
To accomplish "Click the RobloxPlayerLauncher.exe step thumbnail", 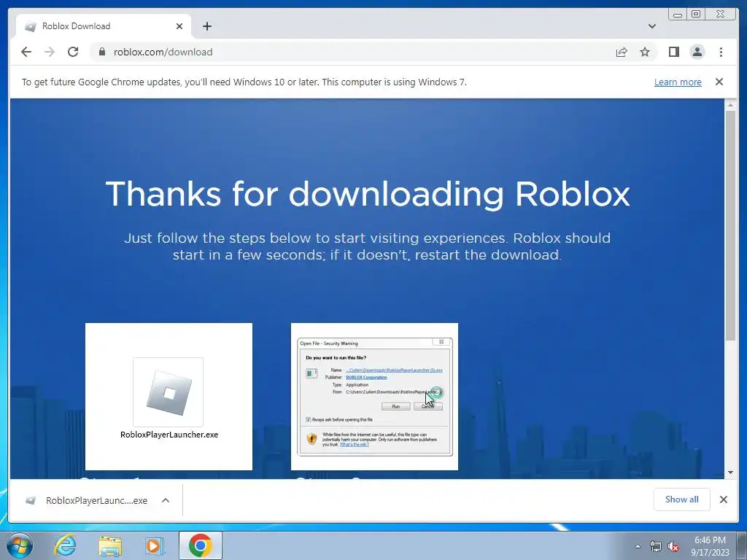I will [169, 396].
